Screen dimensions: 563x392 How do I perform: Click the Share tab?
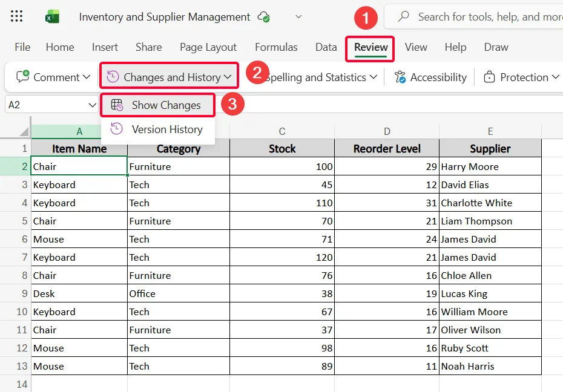click(x=149, y=47)
